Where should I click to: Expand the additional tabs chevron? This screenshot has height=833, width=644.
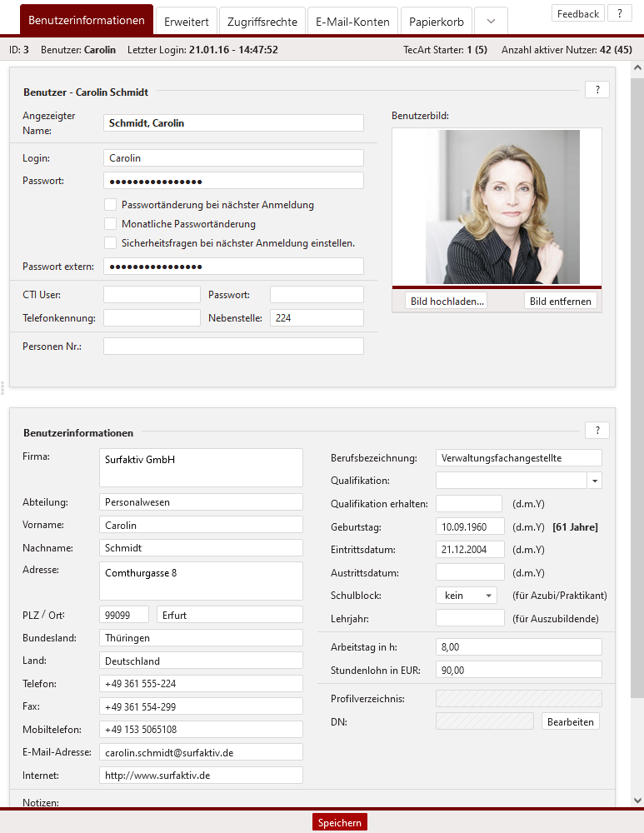point(491,21)
